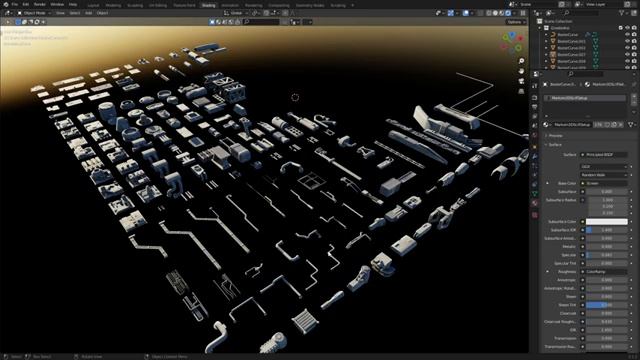Image resolution: width=640 pixels, height=360 pixels.
Task: Toggle visibility of BezierCurve.001 eye icon
Action: tap(627, 41)
